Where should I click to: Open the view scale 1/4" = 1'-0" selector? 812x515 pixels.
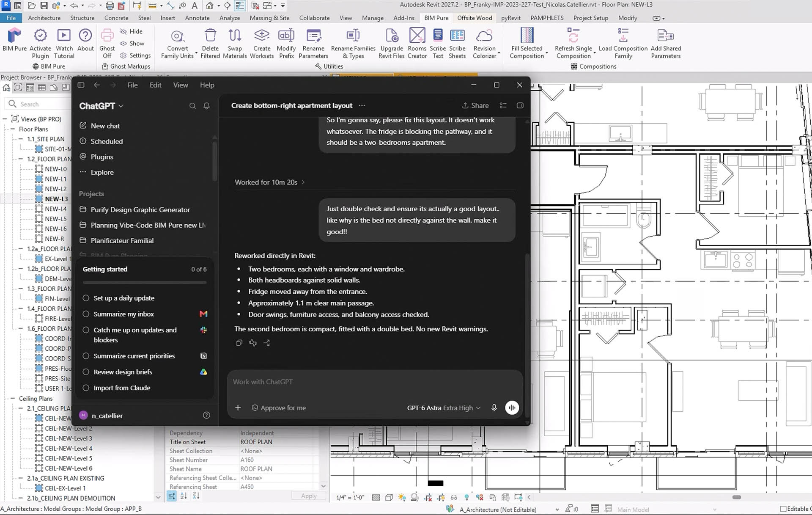click(350, 497)
